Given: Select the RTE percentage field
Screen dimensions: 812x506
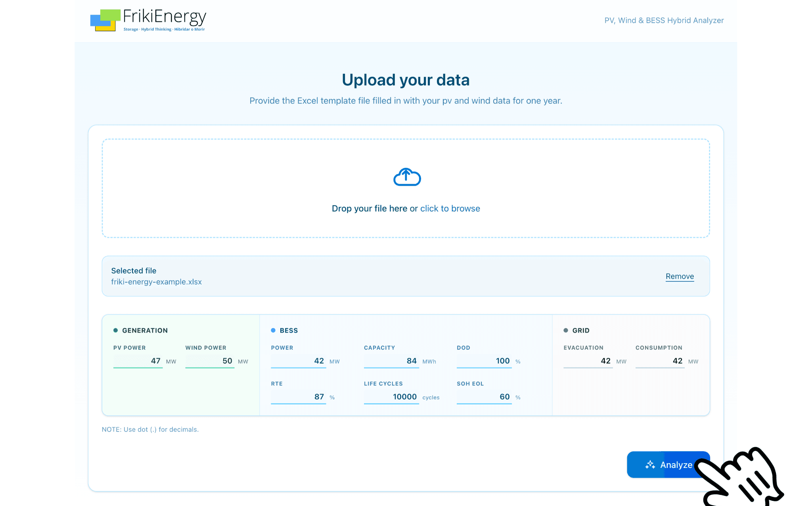Looking at the screenshot, I should (298, 397).
